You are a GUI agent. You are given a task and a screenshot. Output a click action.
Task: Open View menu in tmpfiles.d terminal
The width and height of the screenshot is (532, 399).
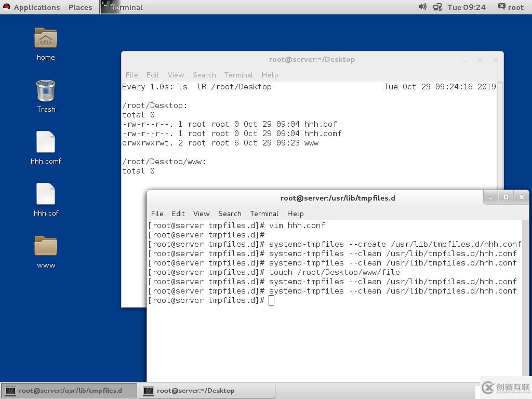[201, 214]
